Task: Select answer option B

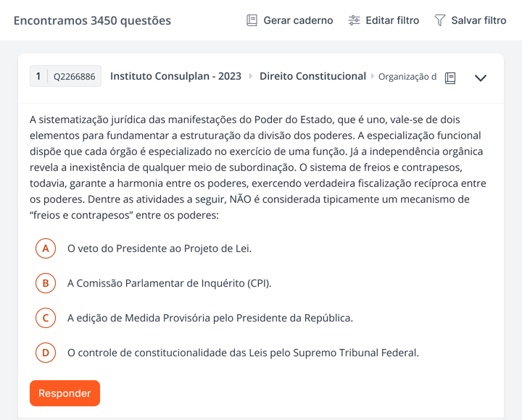Action: coord(46,283)
